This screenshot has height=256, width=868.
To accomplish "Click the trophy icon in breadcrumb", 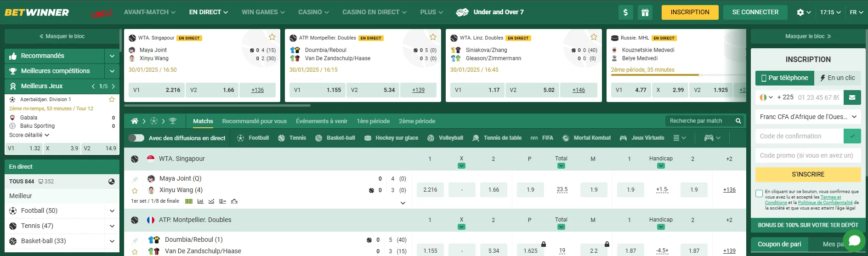I will pos(173,121).
